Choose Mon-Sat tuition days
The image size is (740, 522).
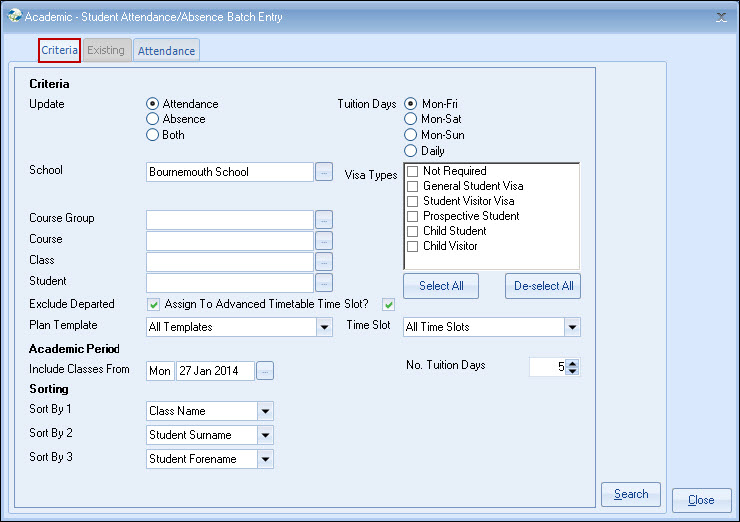(411, 119)
